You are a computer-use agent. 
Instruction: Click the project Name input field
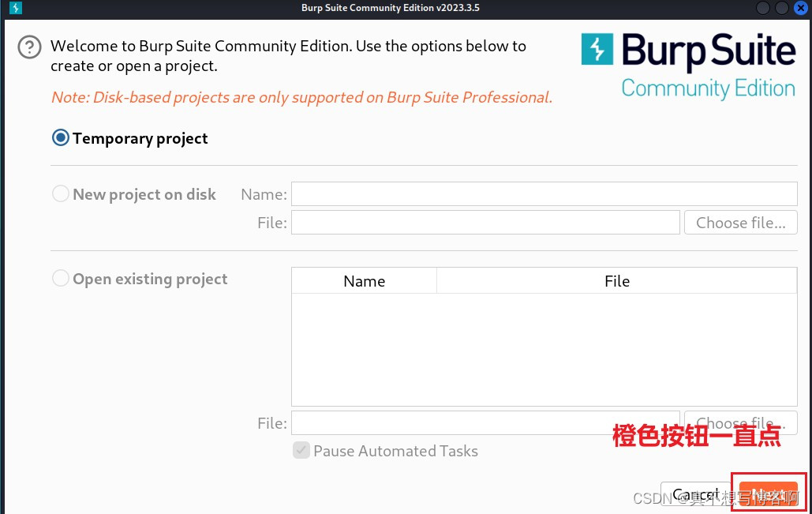click(x=544, y=193)
